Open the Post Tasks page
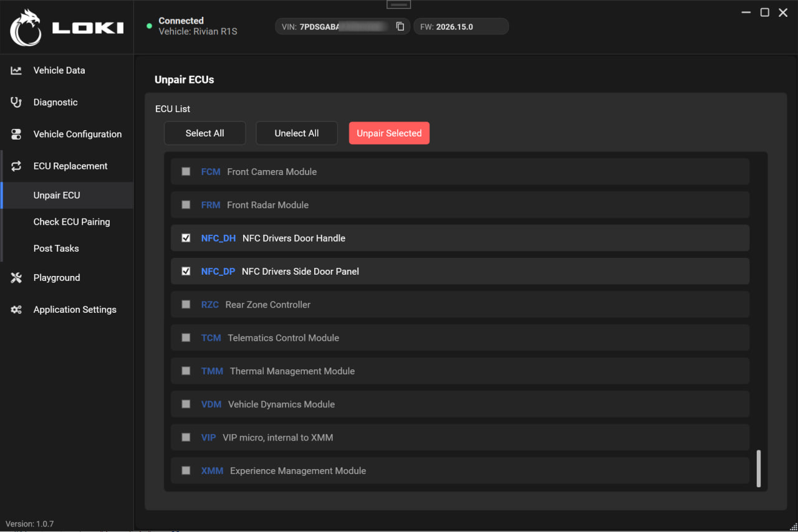 pos(67,249)
